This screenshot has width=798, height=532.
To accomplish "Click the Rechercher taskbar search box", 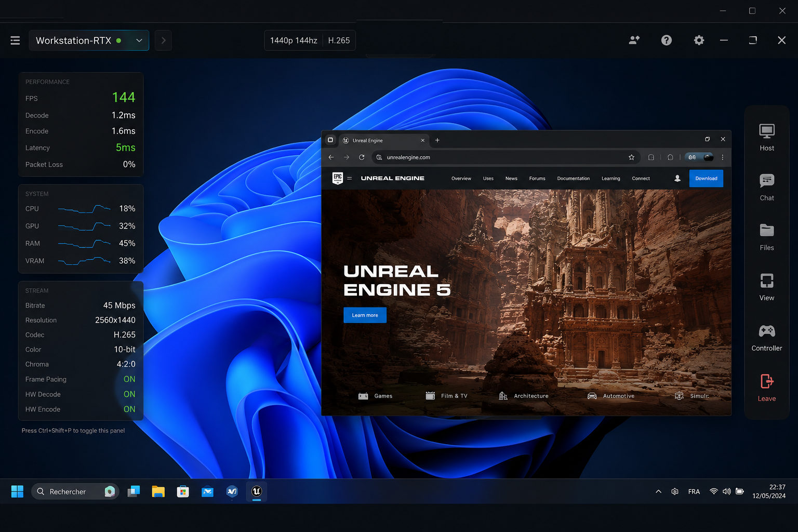I will (x=75, y=491).
